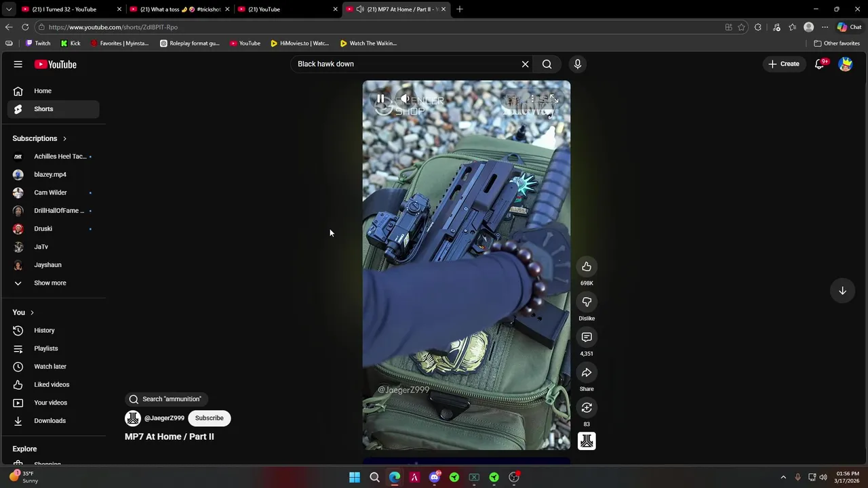Open blazey.mp4 channel
Image resolution: width=868 pixels, height=488 pixels.
(54, 174)
